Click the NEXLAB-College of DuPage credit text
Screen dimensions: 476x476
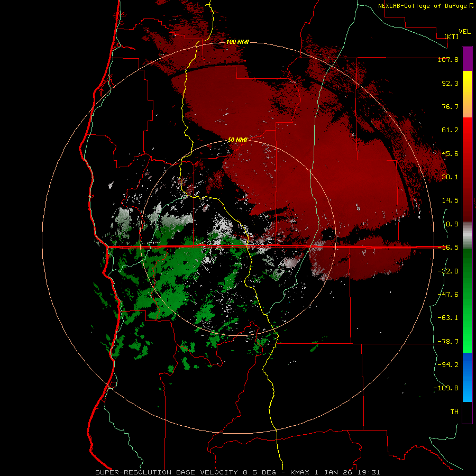(422, 6)
